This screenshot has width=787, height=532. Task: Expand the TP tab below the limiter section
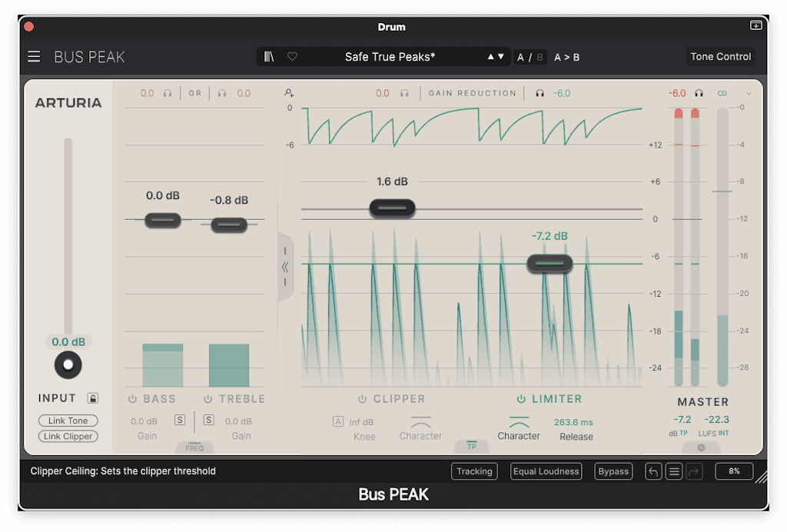(x=472, y=446)
